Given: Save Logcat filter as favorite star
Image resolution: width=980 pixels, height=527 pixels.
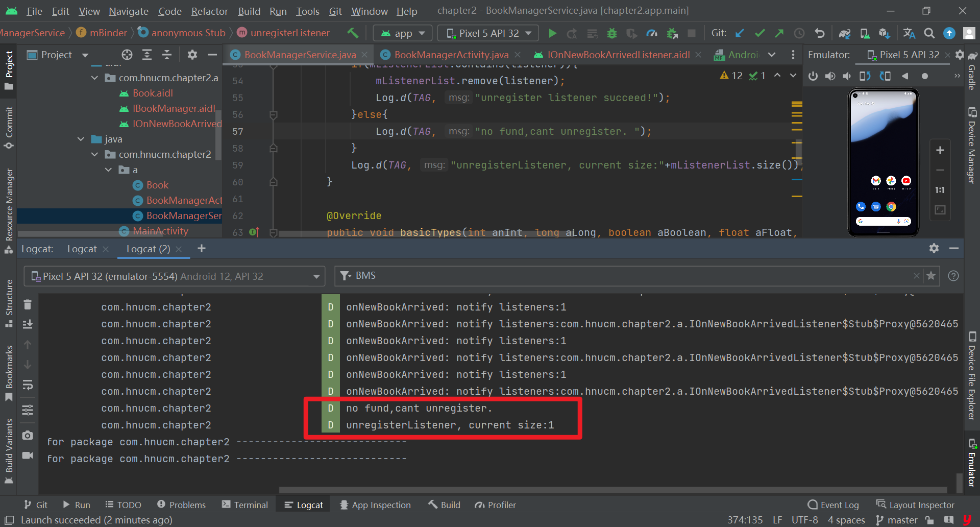Looking at the screenshot, I should tap(931, 276).
